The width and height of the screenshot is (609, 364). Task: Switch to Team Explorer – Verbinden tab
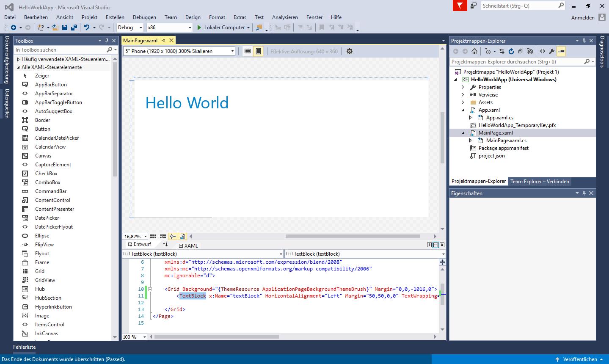[539, 182]
